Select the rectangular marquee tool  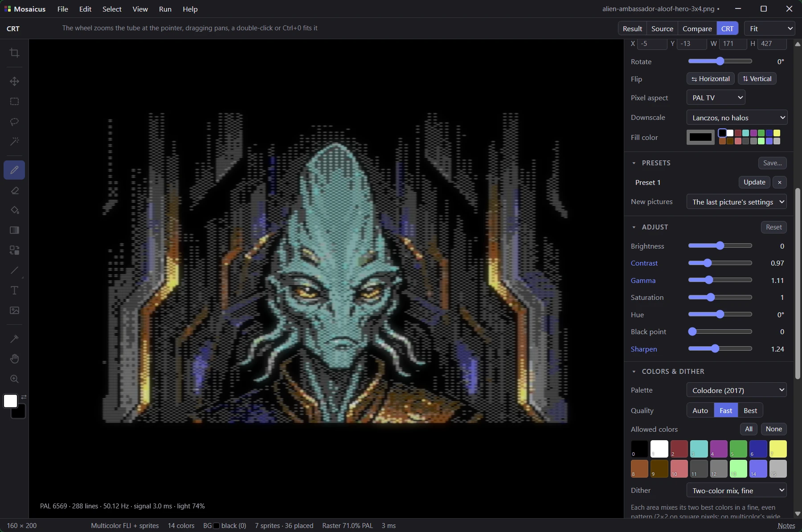(14, 101)
